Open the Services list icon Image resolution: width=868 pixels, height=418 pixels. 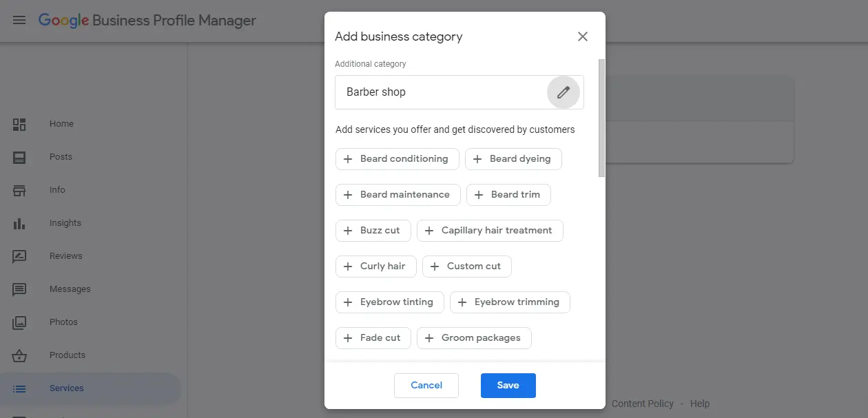click(19, 388)
